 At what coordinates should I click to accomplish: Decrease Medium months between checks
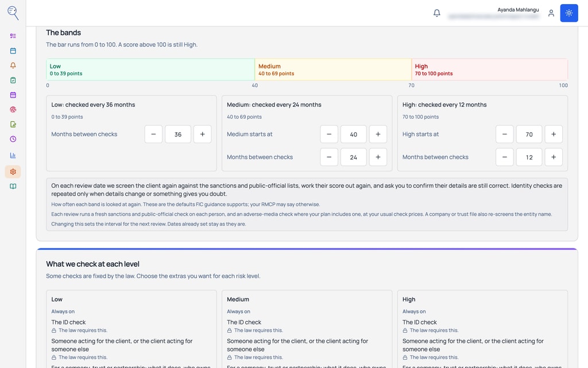click(329, 157)
